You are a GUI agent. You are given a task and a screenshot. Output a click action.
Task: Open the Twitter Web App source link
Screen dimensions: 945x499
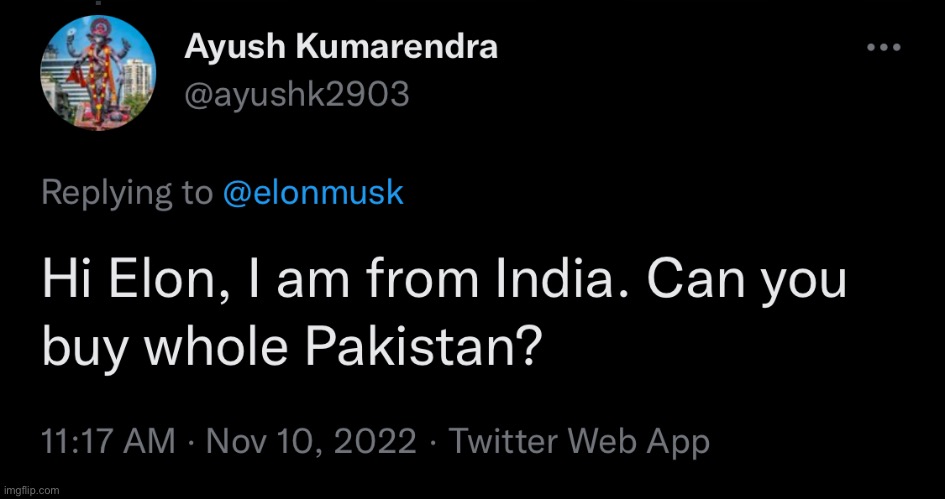click(x=579, y=441)
